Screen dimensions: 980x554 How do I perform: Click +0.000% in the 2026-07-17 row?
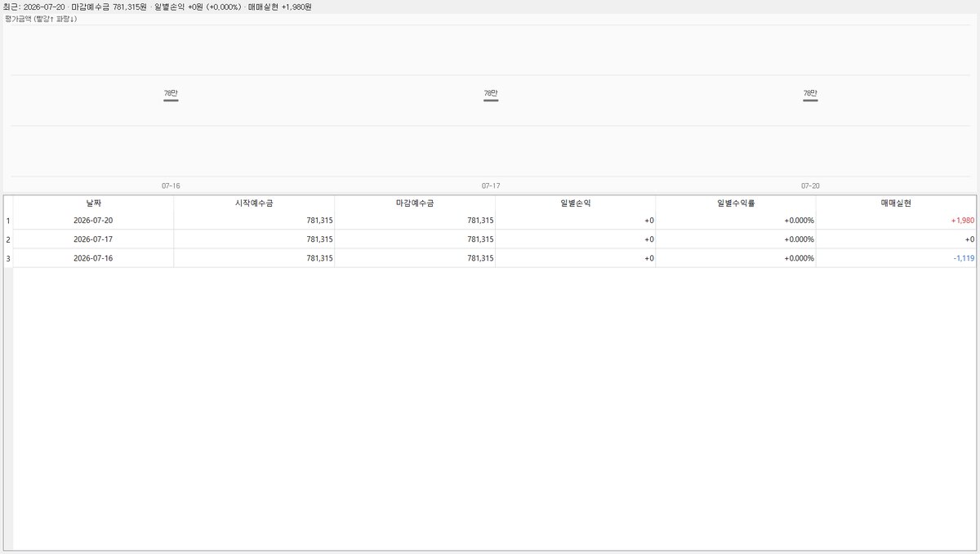736,239
